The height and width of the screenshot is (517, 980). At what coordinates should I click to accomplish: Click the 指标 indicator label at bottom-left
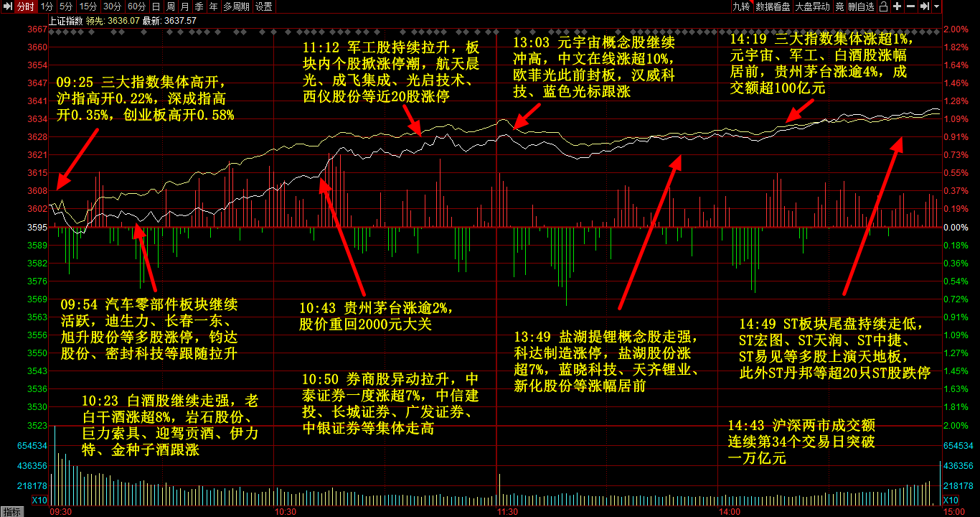pyautogui.click(x=12, y=511)
